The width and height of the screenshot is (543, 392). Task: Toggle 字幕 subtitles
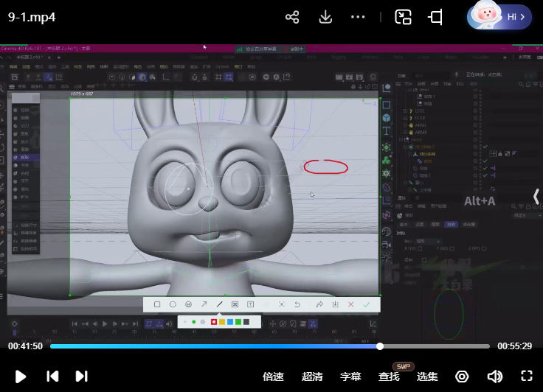pos(350,377)
